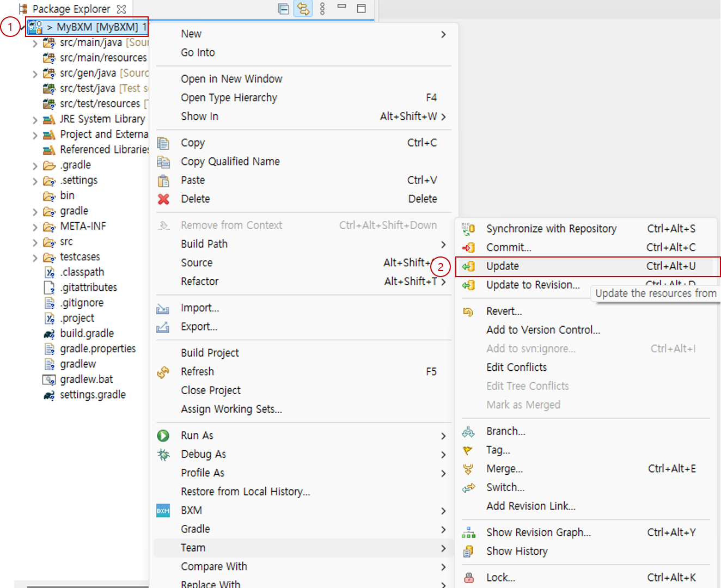Viewport: 721px width, 588px height.
Task: Expand the testcases folder
Action: click(x=35, y=258)
